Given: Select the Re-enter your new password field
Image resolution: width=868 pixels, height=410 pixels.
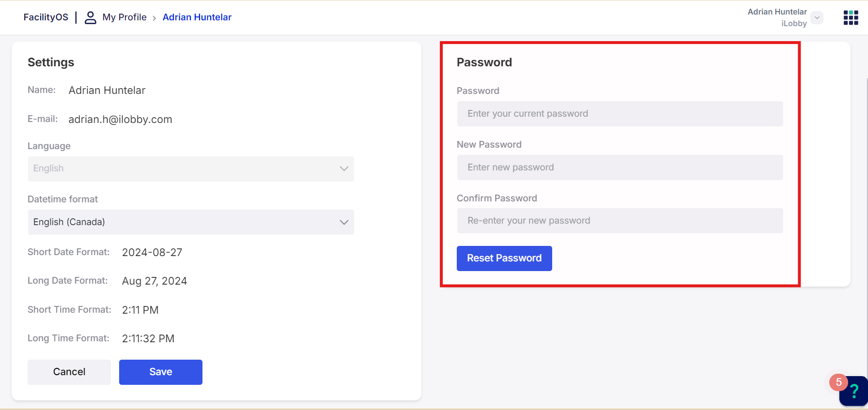Looking at the screenshot, I should tap(620, 221).
